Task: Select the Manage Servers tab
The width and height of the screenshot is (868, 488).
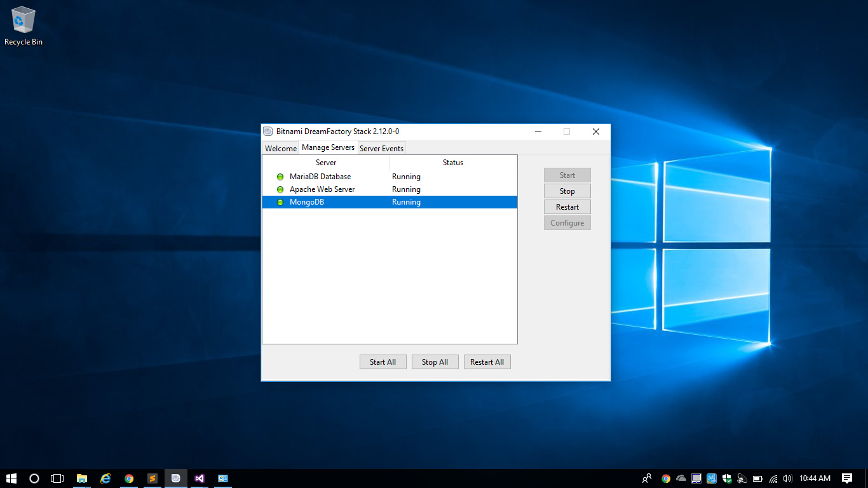Action: click(328, 147)
